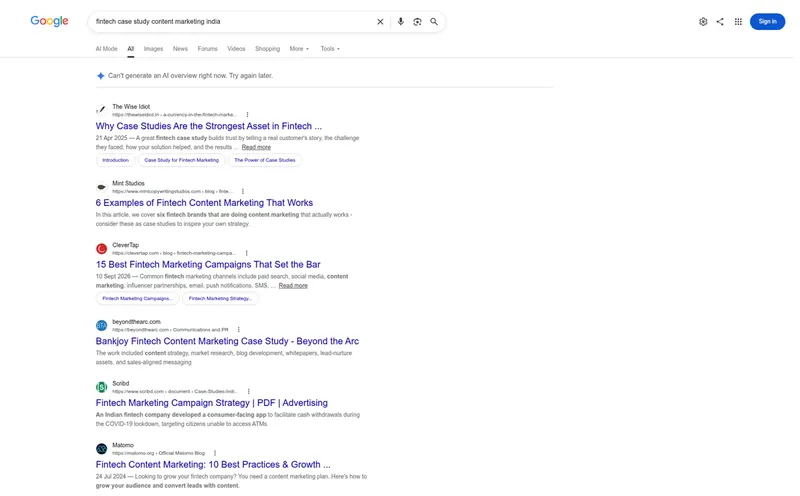Open '15 Best Fintech Marketing Campaigns' result
800x496 pixels.
coord(208,264)
